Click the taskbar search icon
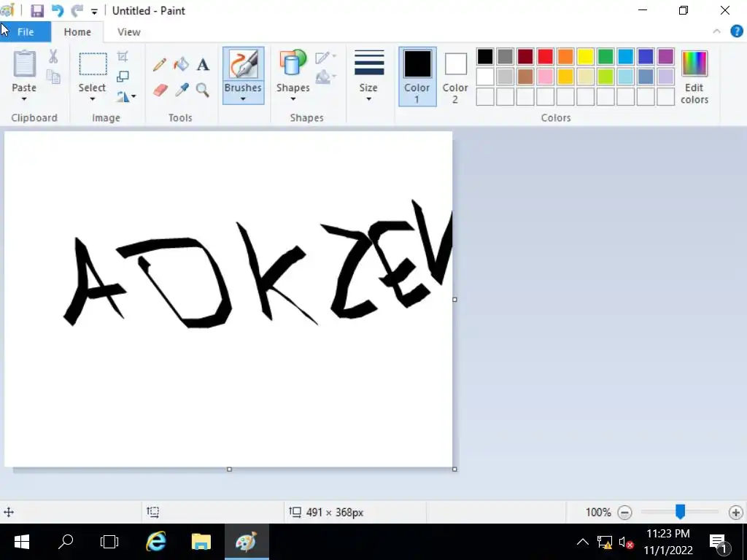This screenshot has width=747, height=560. click(x=65, y=542)
